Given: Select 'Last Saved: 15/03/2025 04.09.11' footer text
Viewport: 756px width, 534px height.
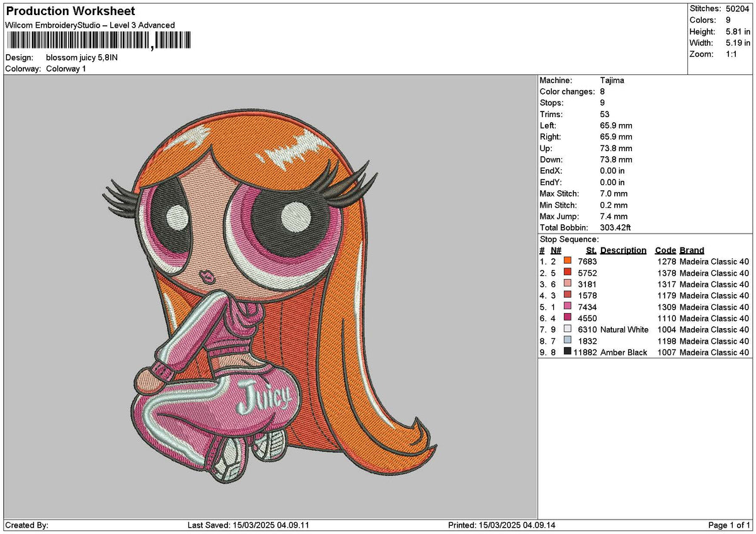Looking at the screenshot, I should [x=248, y=525].
